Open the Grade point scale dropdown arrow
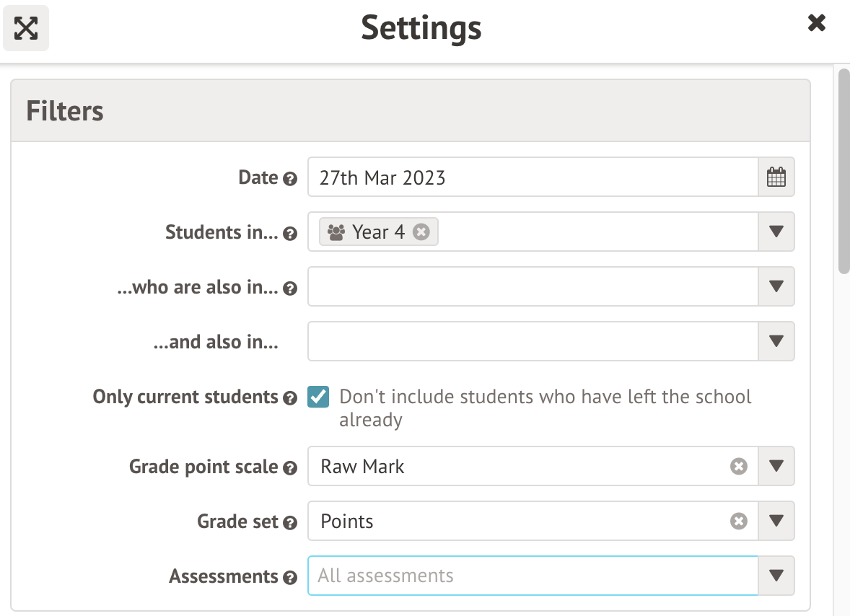Viewport: 850px width, 616px height. coord(776,467)
